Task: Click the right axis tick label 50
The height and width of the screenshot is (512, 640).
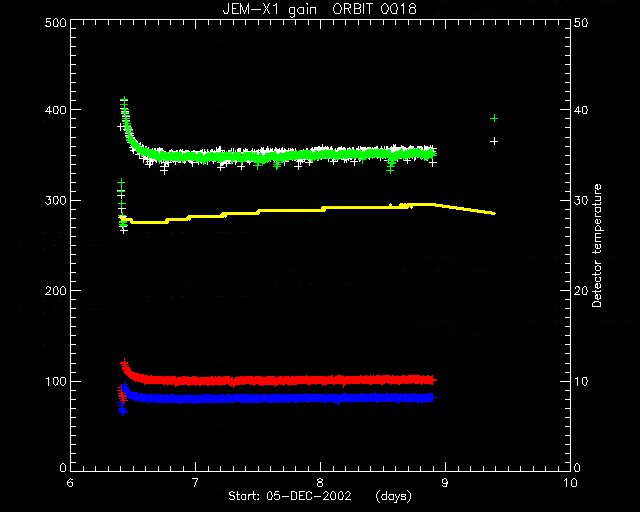Action: (x=581, y=22)
